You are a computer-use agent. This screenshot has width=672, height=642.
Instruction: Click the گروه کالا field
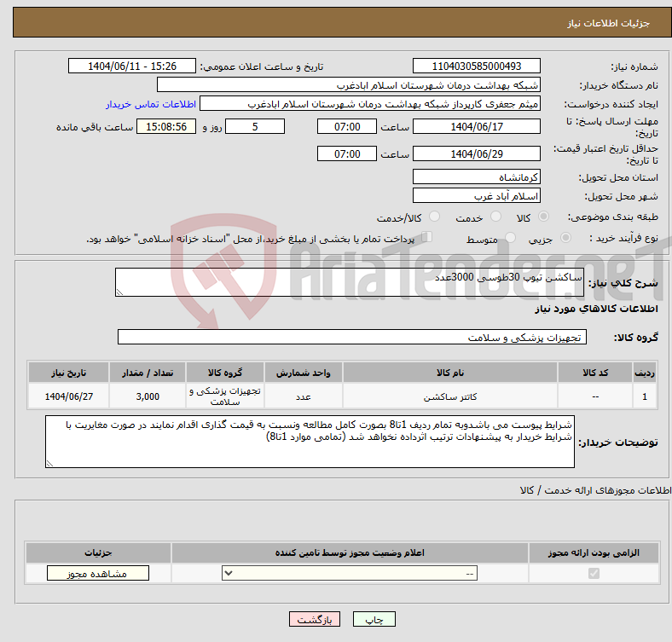352,338
